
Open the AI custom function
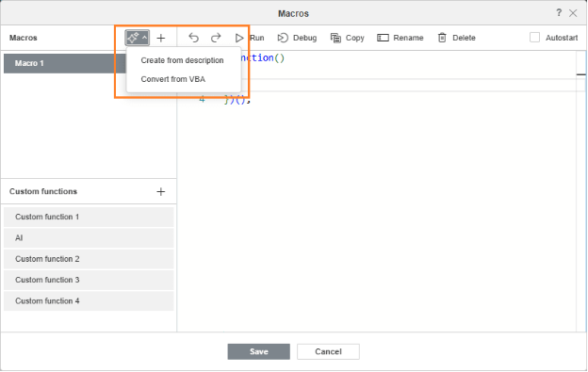[89, 238]
